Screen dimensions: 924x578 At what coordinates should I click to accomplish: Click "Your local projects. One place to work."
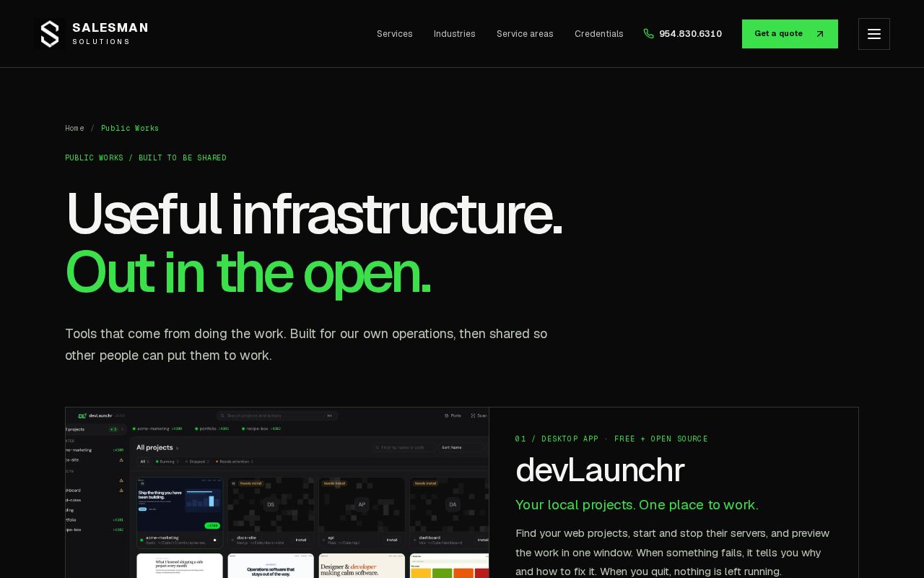tap(637, 505)
